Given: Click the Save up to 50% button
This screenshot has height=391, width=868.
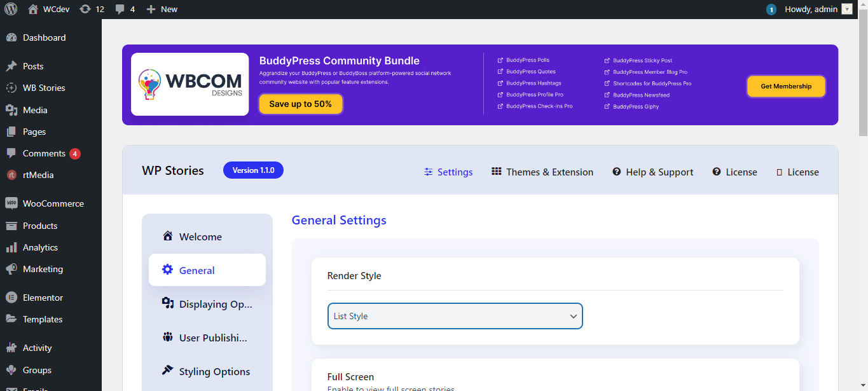Looking at the screenshot, I should (x=301, y=104).
